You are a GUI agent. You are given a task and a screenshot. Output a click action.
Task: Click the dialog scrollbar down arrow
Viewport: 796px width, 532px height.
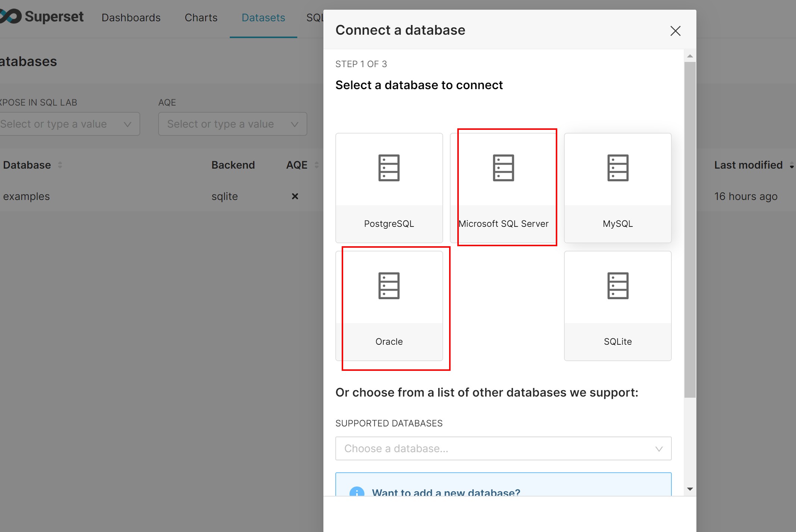(x=690, y=489)
